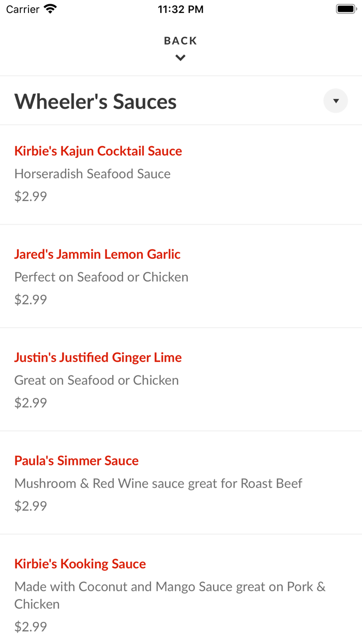Tap the Horseradish Seafood Sauce description
This screenshot has height=644, width=362.
click(x=93, y=174)
